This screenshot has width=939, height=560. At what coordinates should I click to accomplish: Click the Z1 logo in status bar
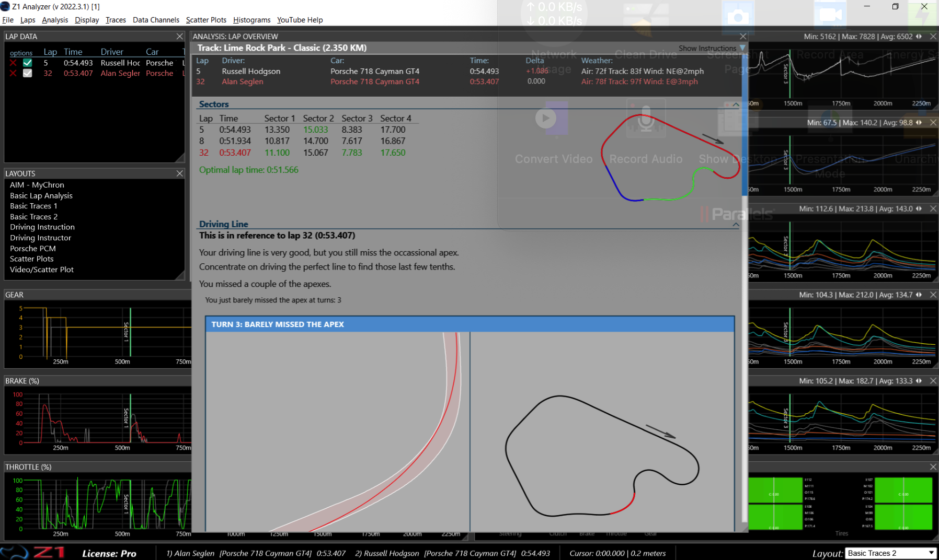tap(32, 552)
